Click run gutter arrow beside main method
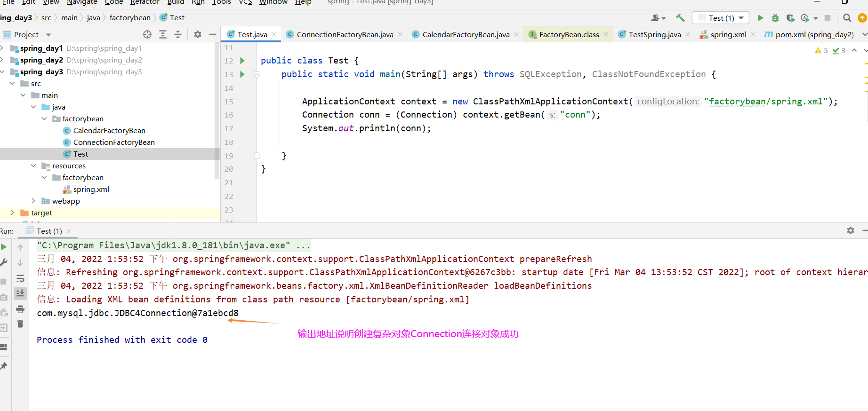The width and height of the screenshot is (868, 411). pyautogui.click(x=242, y=74)
